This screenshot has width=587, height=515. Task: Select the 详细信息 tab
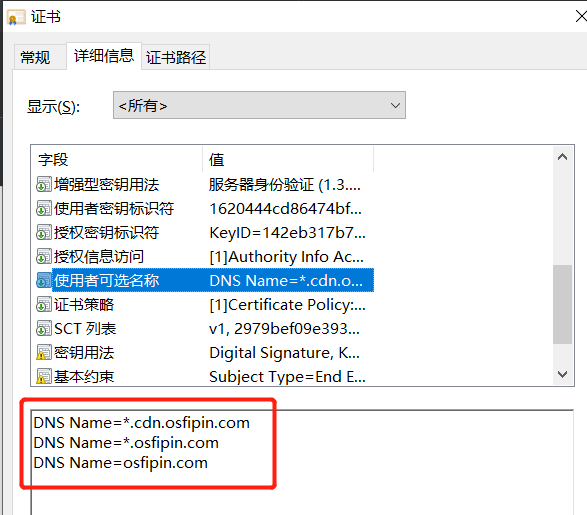coord(104,56)
